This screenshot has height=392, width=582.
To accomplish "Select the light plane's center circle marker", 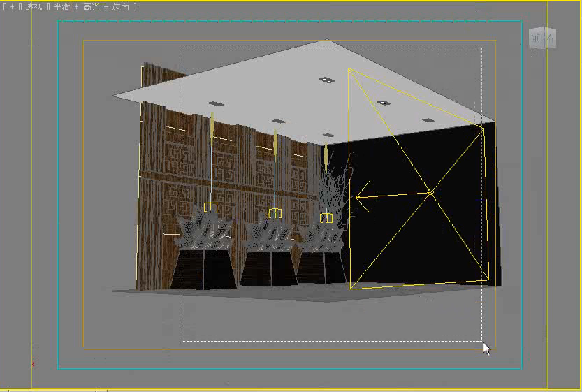I will coord(430,192).
